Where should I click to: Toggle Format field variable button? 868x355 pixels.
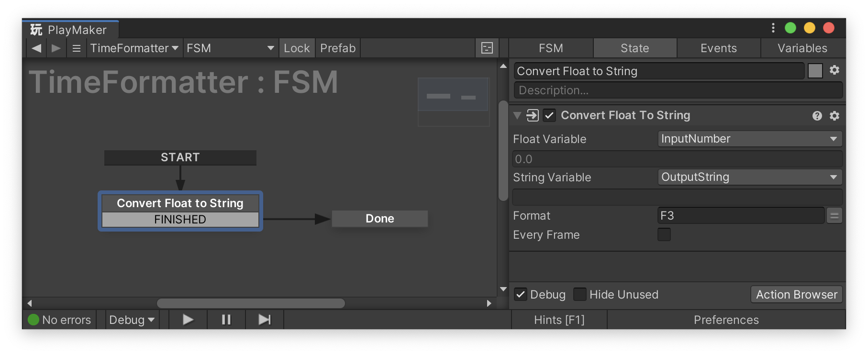[x=834, y=216]
